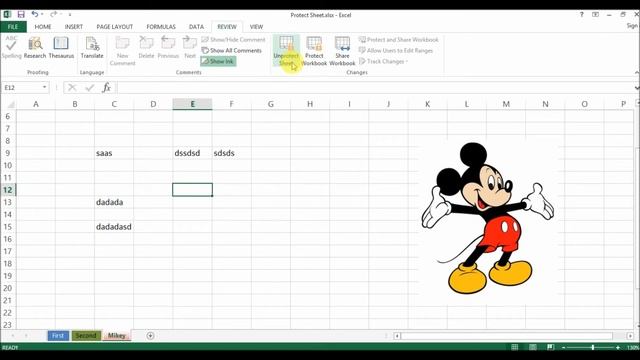Select row 12 header

[x=8, y=190]
